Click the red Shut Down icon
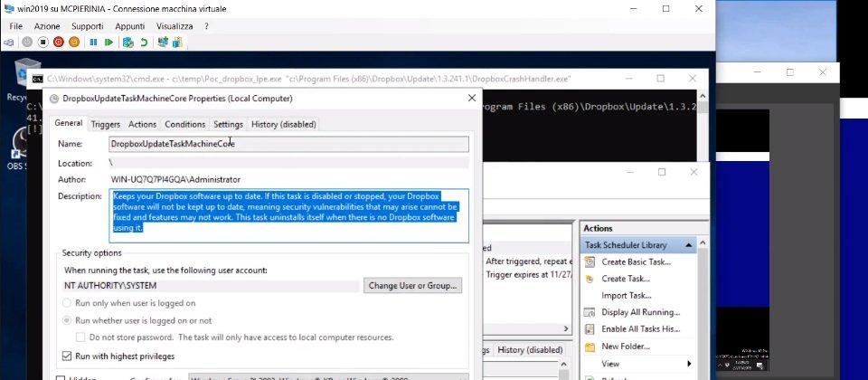 pyautogui.click(x=58, y=43)
